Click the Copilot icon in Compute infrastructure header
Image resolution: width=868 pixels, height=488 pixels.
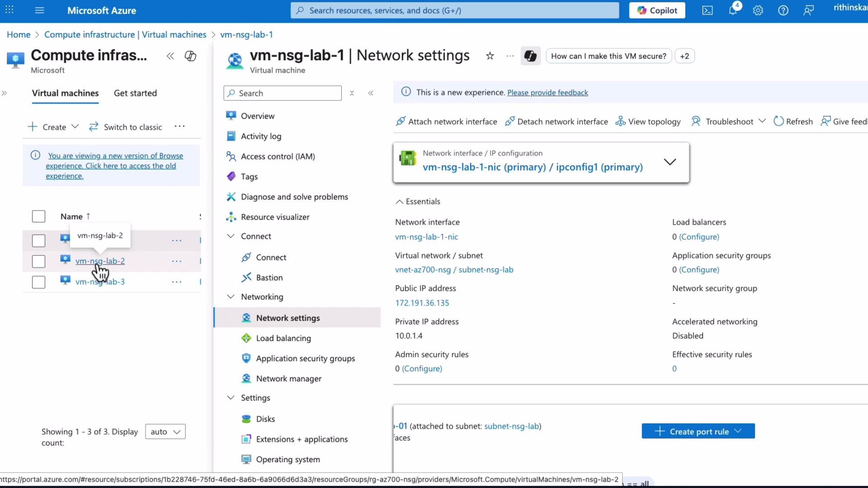pyautogui.click(x=190, y=56)
